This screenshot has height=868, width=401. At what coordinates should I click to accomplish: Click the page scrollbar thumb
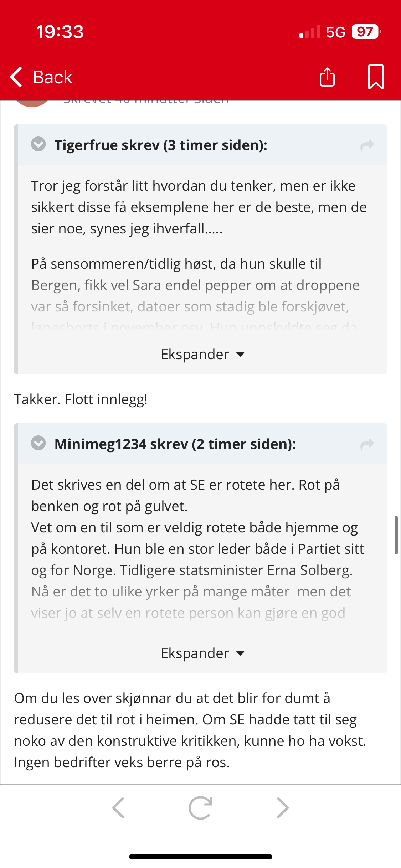coord(396,535)
